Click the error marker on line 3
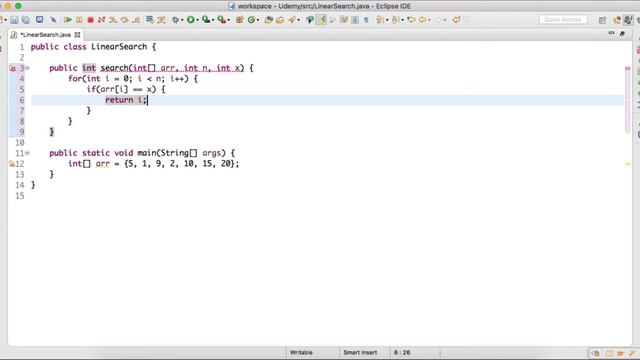Viewport: 640px width, 360px height. (12, 68)
